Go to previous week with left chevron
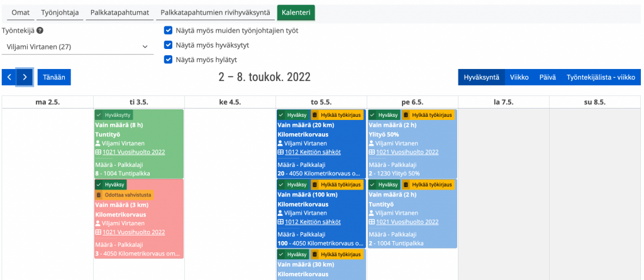The image size is (644, 280). click(x=9, y=77)
